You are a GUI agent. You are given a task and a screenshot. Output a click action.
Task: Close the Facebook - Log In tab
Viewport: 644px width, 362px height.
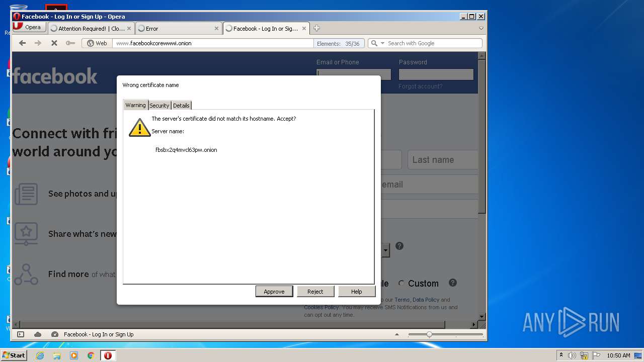[x=304, y=29]
